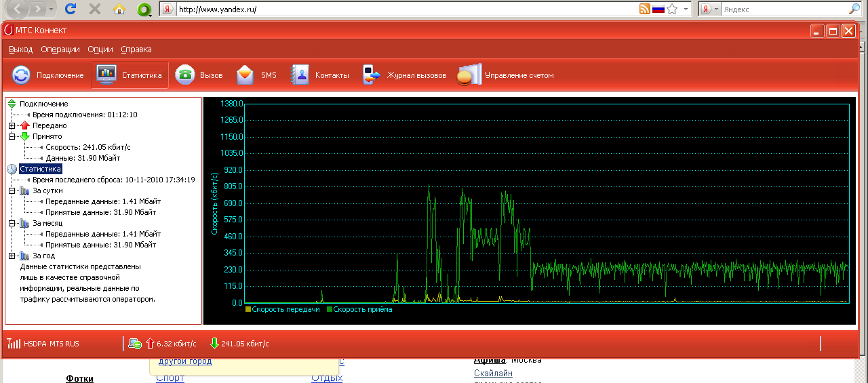The width and height of the screenshot is (868, 383).
Task: Open the Подключение connection toolbar button
Action: 48,75
